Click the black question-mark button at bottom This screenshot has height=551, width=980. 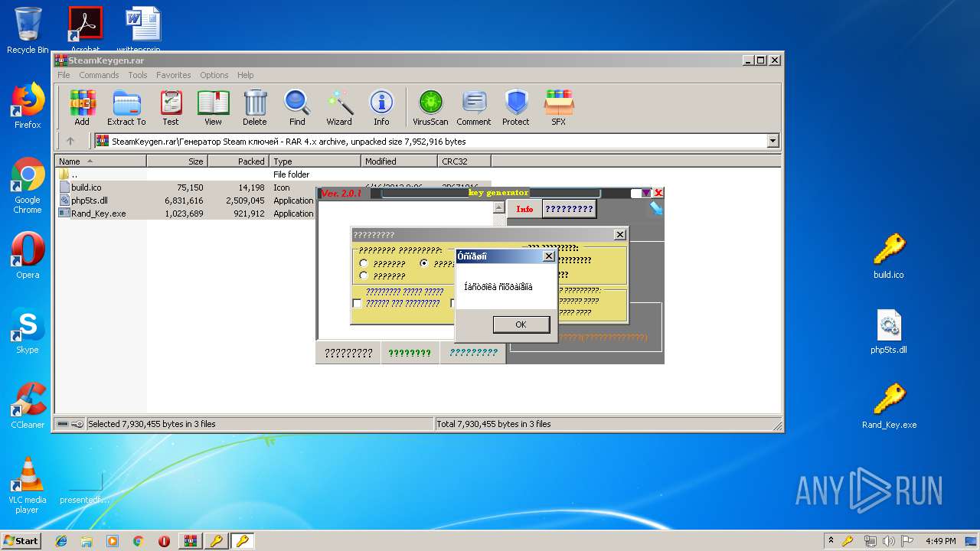pos(348,353)
